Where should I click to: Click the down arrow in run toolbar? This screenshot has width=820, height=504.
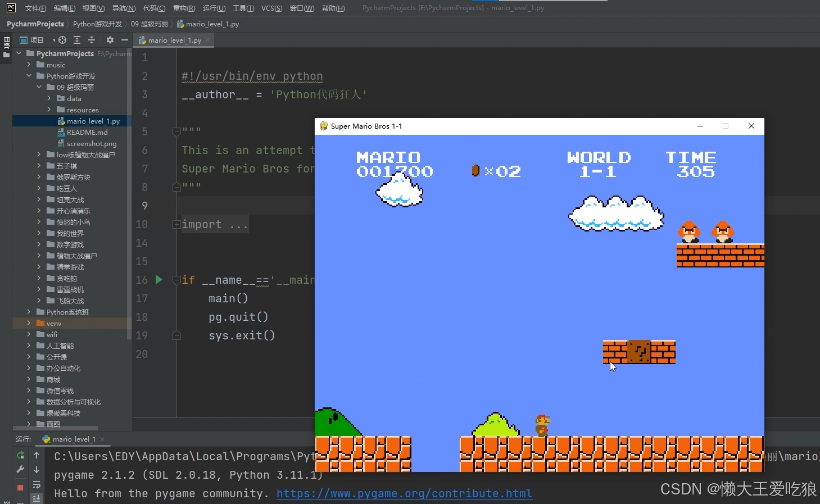click(x=37, y=469)
